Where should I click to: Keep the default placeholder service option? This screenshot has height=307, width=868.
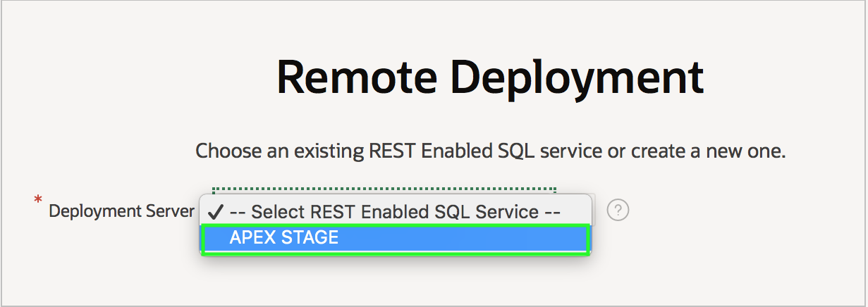click(395, 211)
